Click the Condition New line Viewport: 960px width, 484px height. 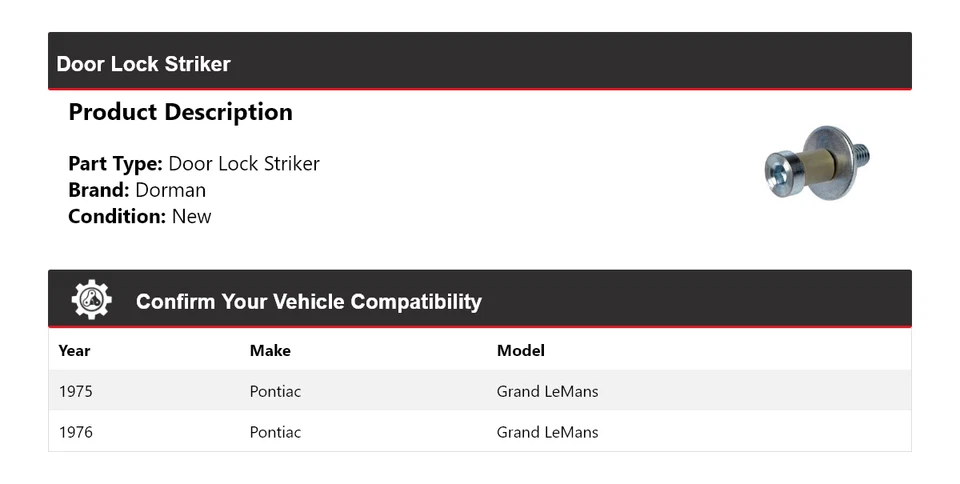(140, 216)
